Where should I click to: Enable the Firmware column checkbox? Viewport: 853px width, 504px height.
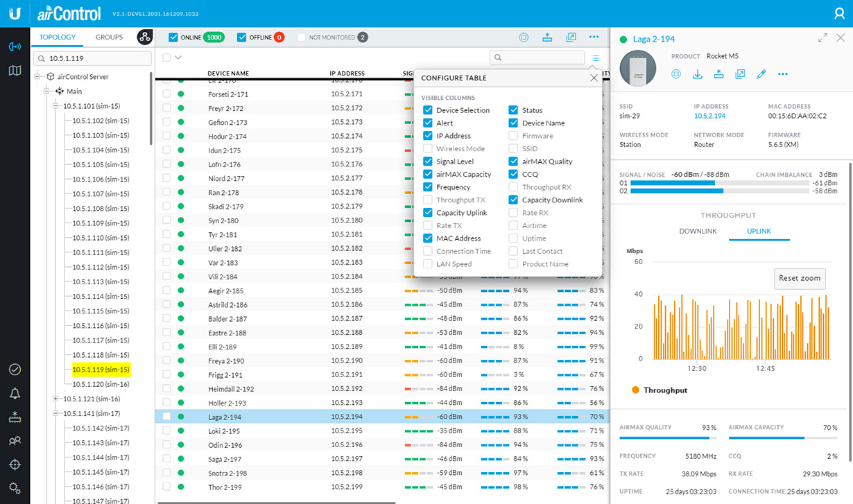pos(513,136)
